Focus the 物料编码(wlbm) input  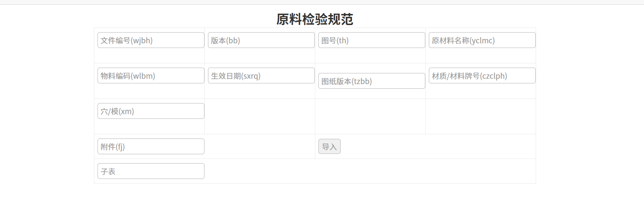click(151, 76)
